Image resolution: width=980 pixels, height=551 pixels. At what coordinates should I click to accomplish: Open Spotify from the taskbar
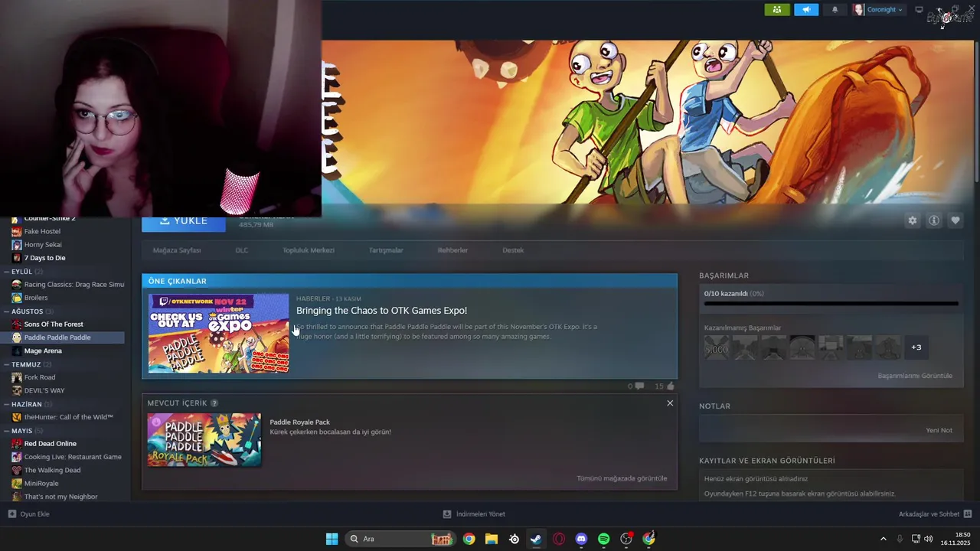603,539
